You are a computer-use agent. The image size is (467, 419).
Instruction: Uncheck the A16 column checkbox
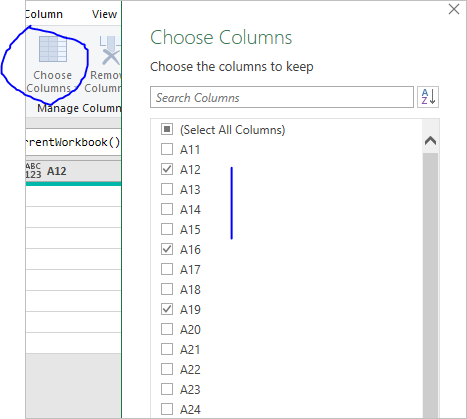(167, 249)
